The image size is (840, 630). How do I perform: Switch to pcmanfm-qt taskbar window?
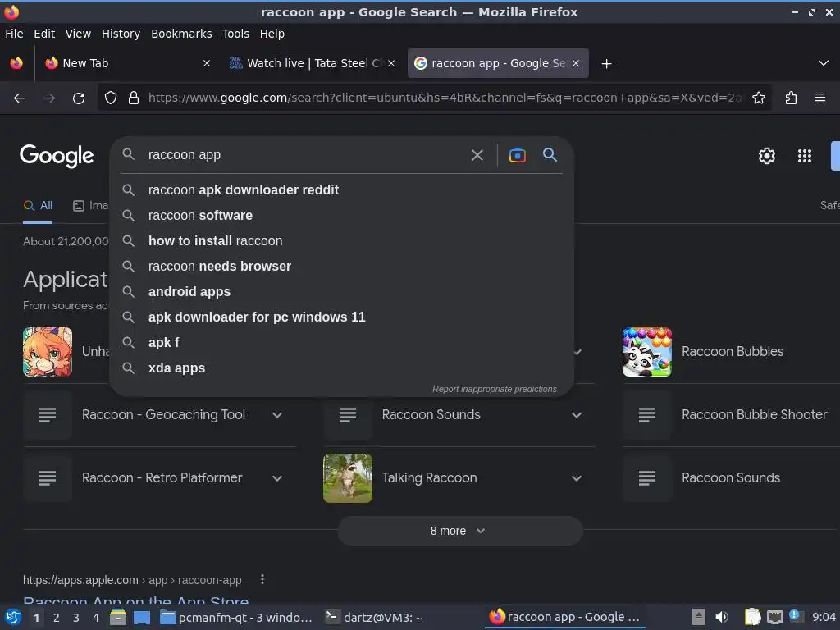(236, 618)
